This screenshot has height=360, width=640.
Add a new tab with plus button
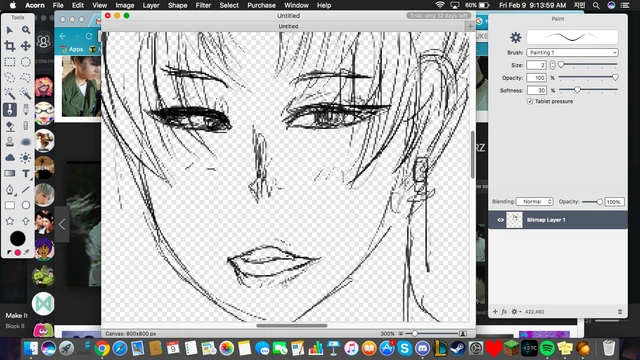coord(470,26)
